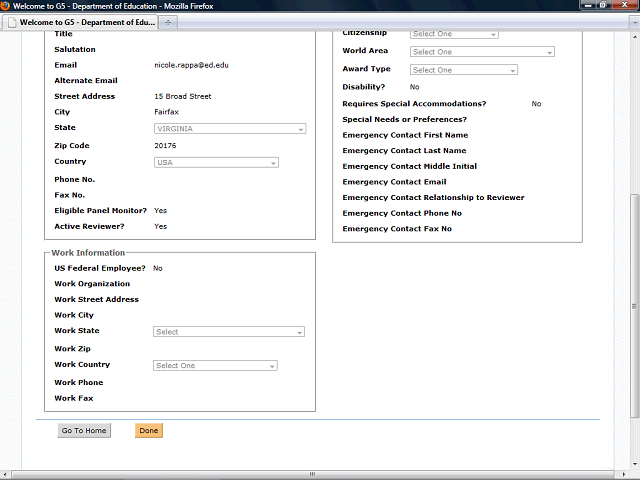Expand the Citizenship dropdown
This screenshot has height=480, width=640.
[454, 34]
